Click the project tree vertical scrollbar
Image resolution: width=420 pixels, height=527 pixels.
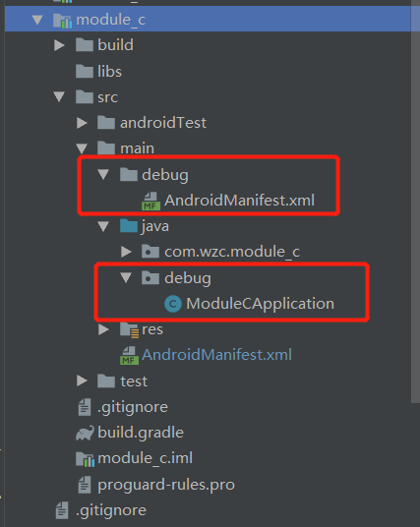point(415,202)
